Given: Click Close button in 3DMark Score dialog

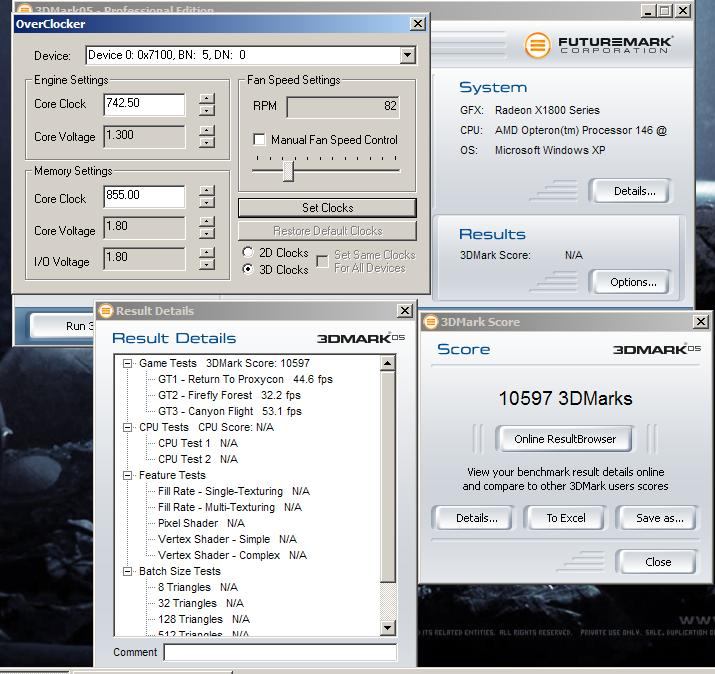Looking at the screenshot, I should 657,562.
